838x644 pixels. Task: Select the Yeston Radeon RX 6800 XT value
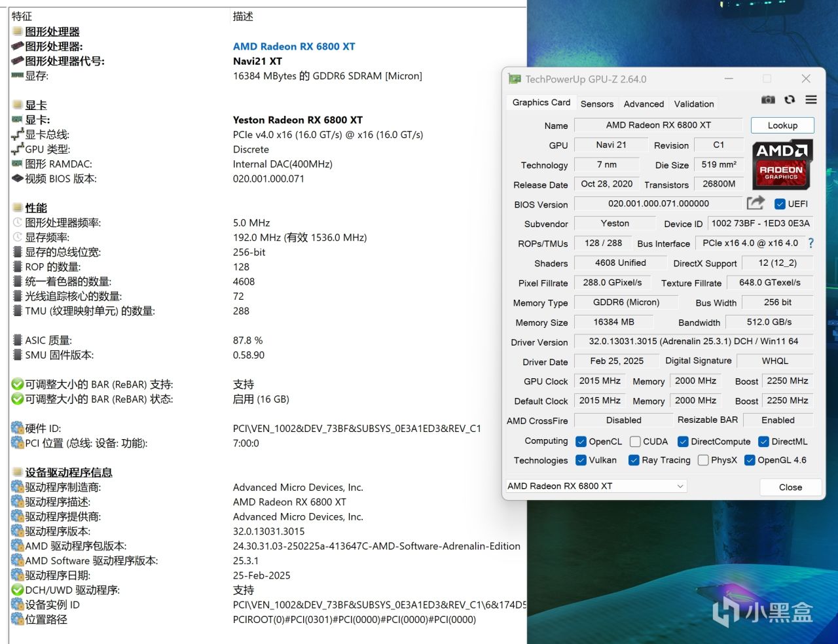[x=298, y=120]
